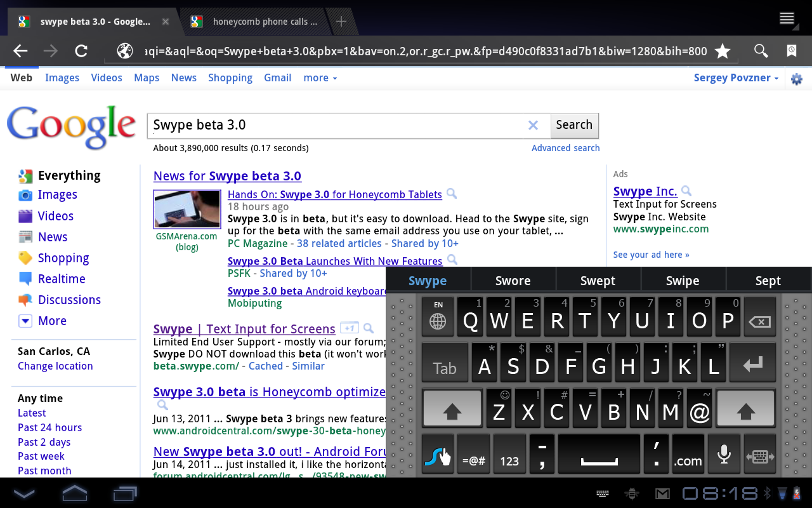The width and height of the screenshot is (812, 508).
Task: Open the browser overflow menu
Action: click(x=787, y=18)
